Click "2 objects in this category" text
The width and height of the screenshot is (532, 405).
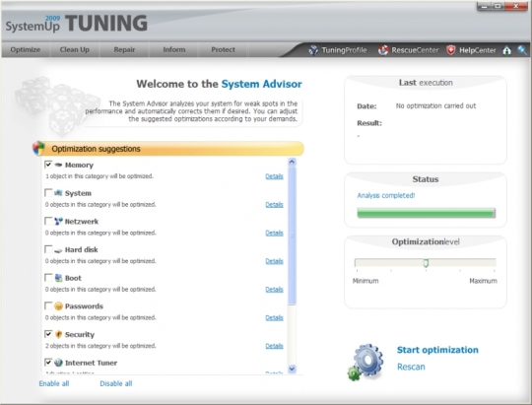(x=100, y=346)
